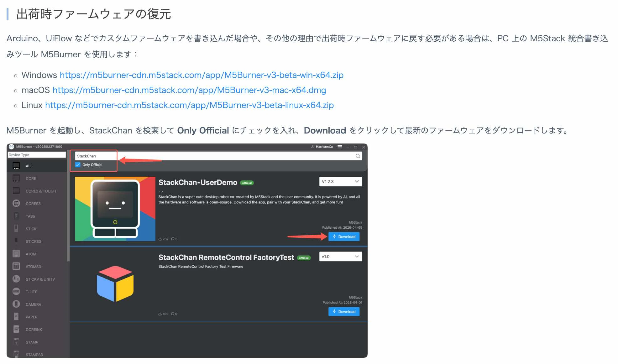Download StackChan RemoteControl FactoryTest firmware

pyautogui.click(x=344, y=311)
